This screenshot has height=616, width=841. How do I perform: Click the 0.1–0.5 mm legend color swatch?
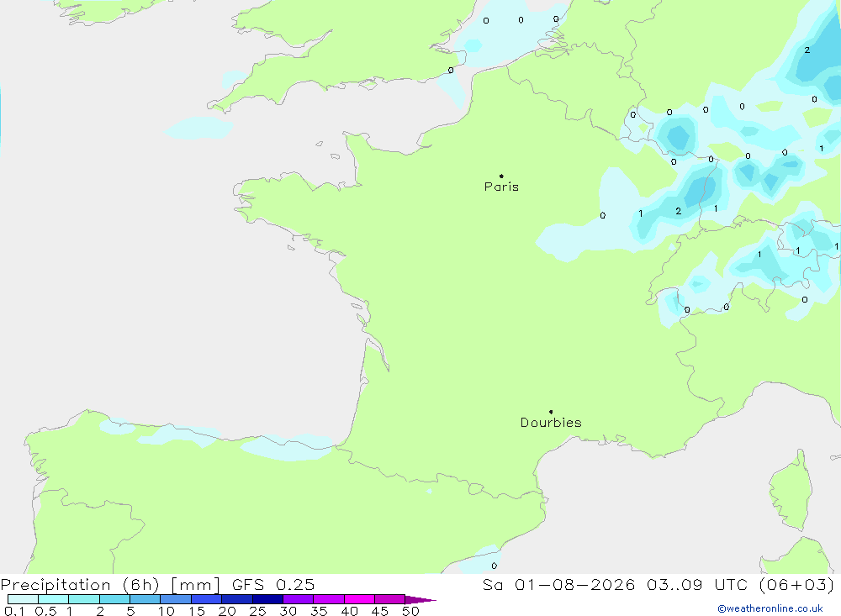pyautogui.click(x=23, y=599)
